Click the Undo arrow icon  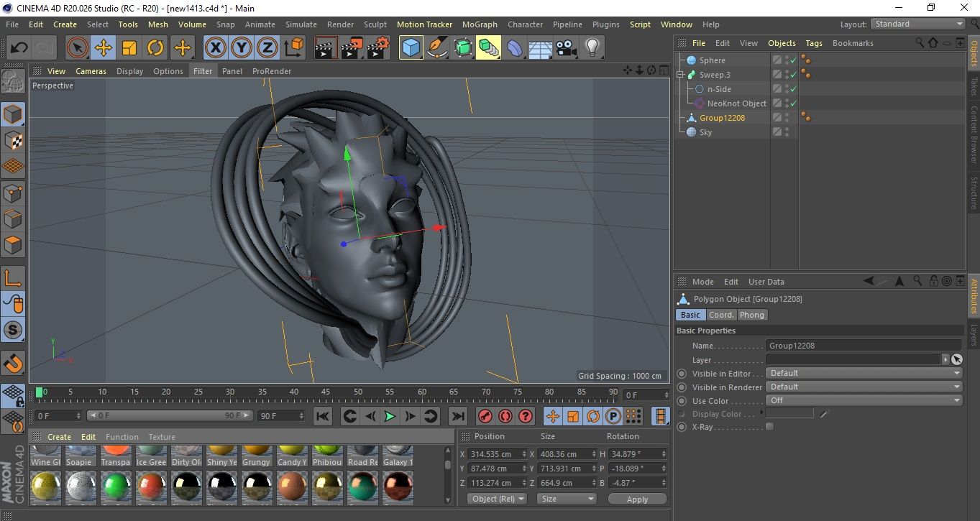point(19,48)
